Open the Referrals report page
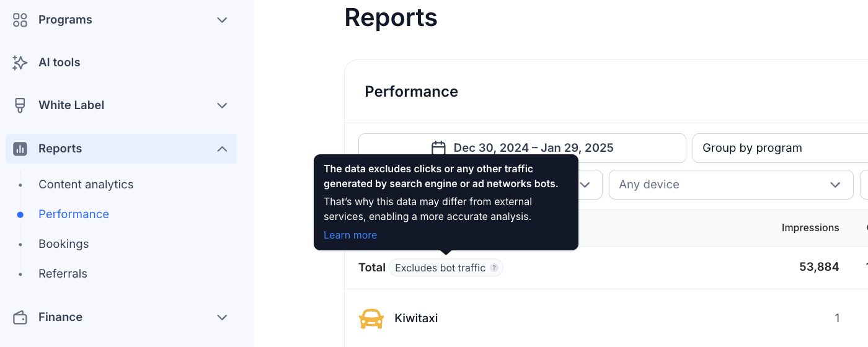Viewport: 868px width, 347px height. click(63, 274)
